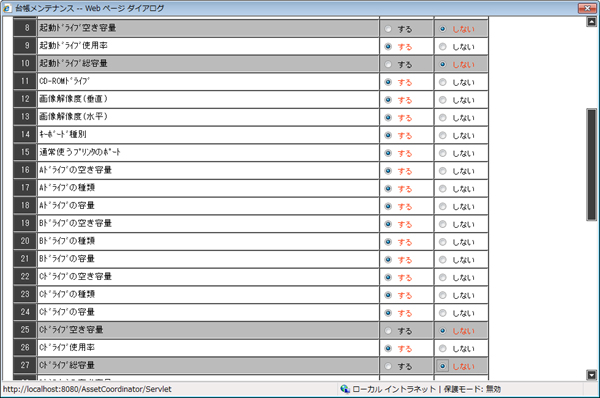600x398 pixels.
Task: Click the local intranet globe icon in the status bar
Action: 345,389
